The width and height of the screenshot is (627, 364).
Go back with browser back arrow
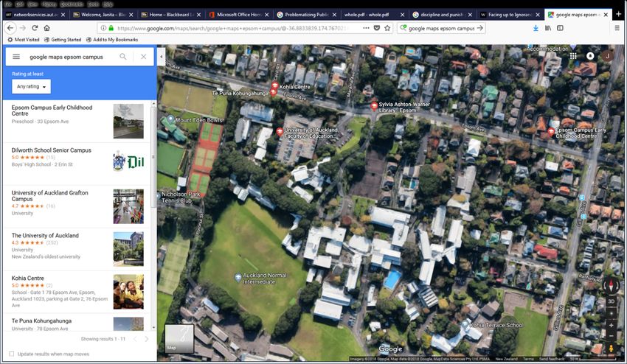click(x=10, y=28)
